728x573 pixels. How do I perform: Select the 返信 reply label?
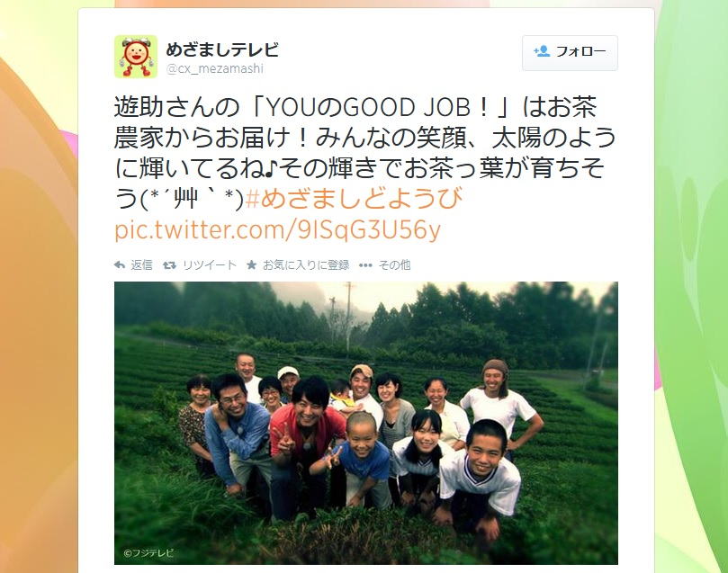[x=141, y=265]
